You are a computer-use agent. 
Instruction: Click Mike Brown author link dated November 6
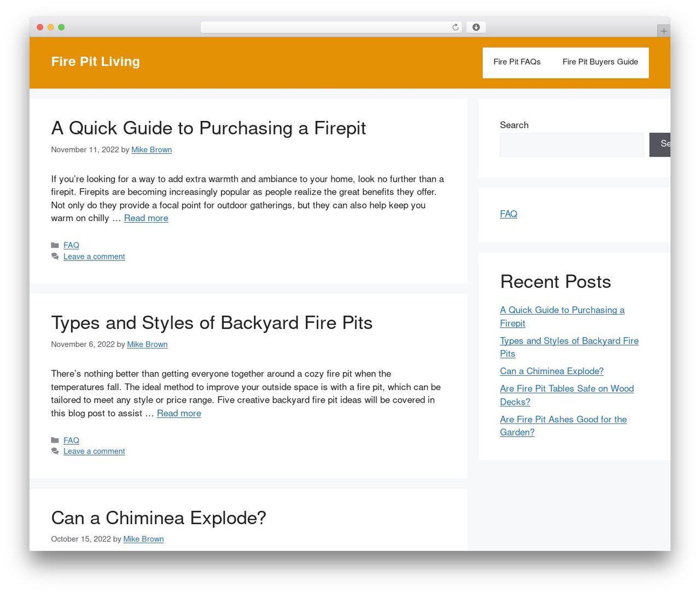[x=147, y=345]
